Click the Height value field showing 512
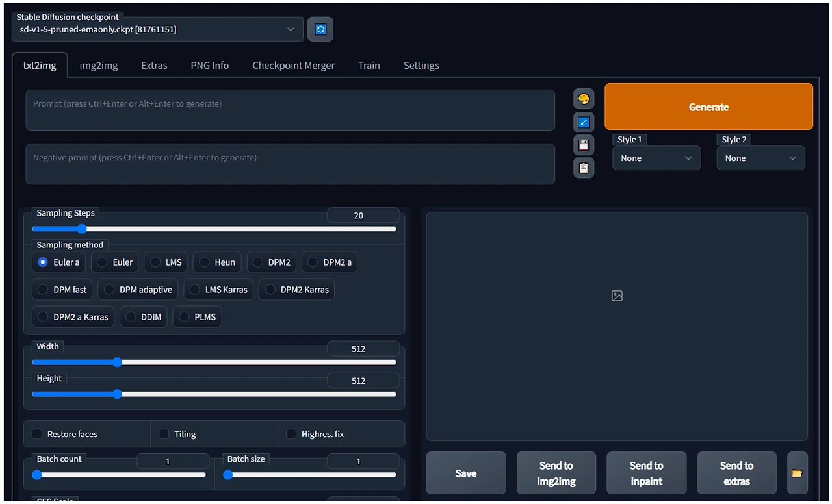 363,381
